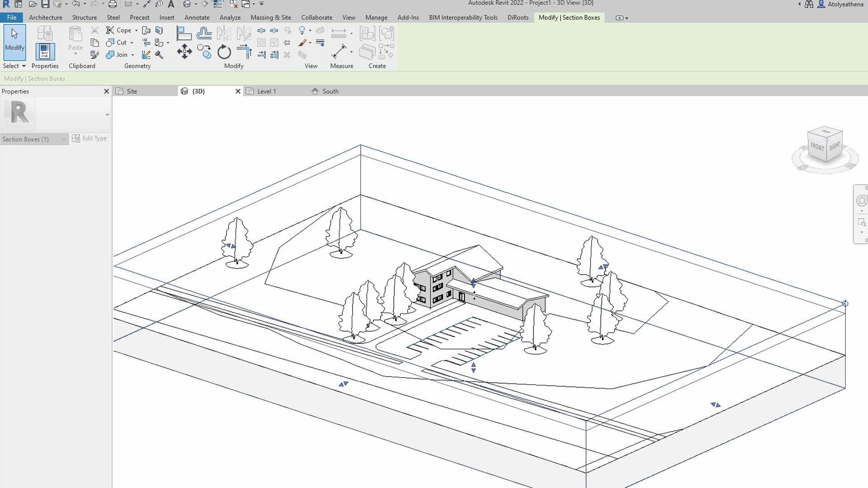Select the Rotate tool

[x=223, y=52]
